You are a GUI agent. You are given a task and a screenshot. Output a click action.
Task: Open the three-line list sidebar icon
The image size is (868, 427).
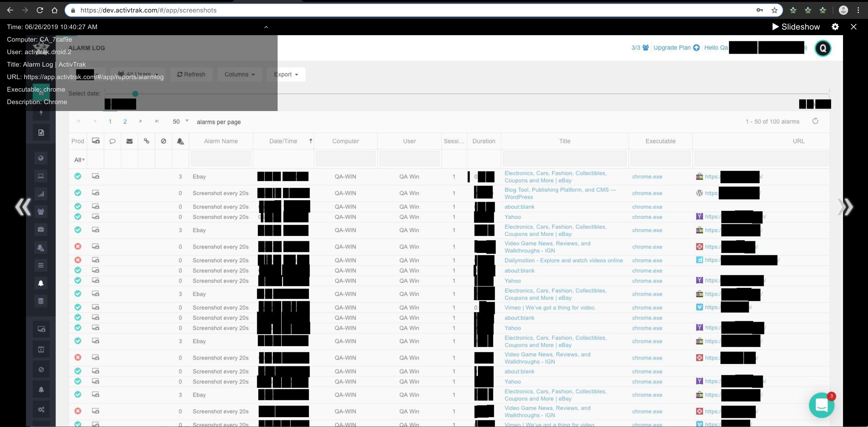click(x=41, y=265)
